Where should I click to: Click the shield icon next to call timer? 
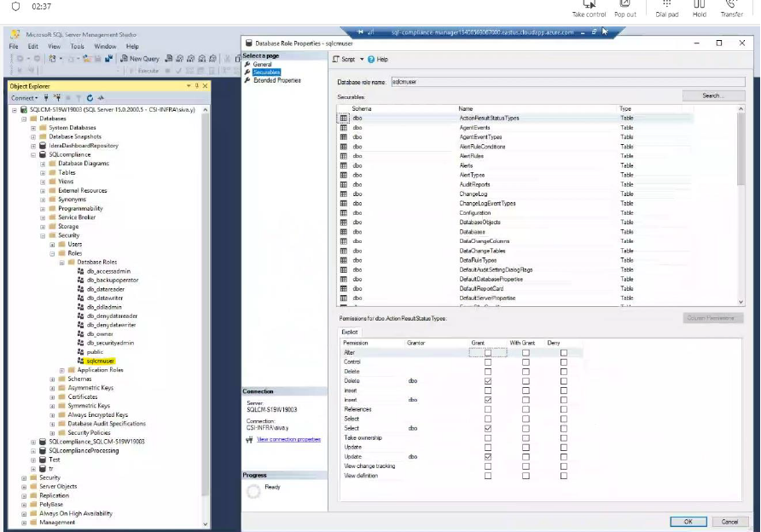coord(15,6)
